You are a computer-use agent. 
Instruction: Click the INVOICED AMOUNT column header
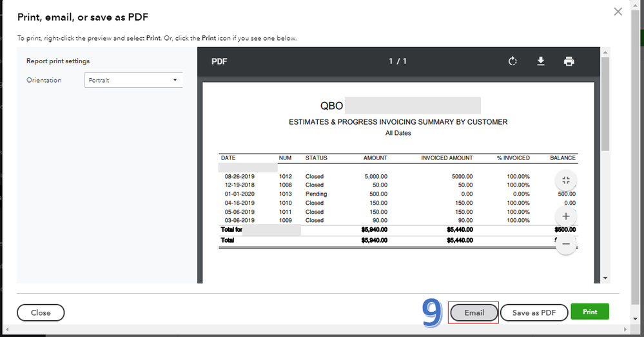[x=447, y=158]
